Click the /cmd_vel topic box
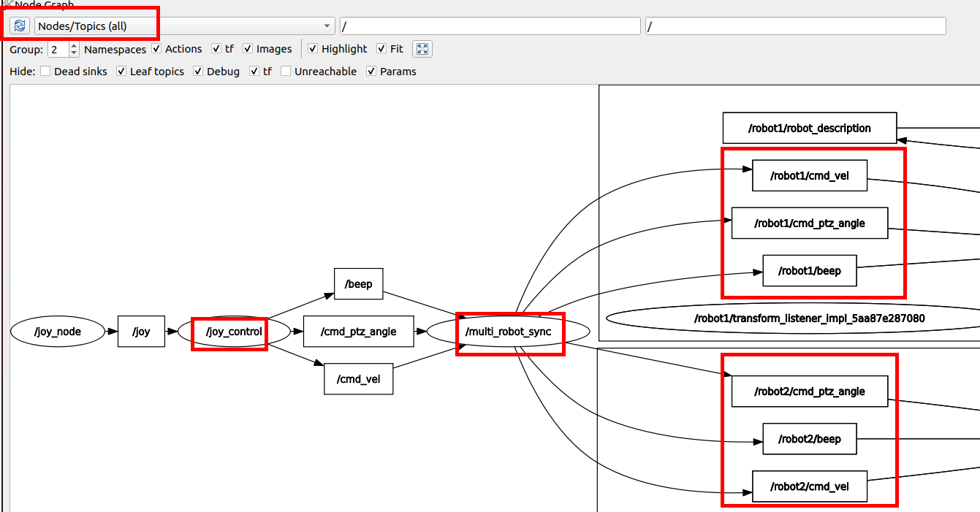 pos(359,379)
